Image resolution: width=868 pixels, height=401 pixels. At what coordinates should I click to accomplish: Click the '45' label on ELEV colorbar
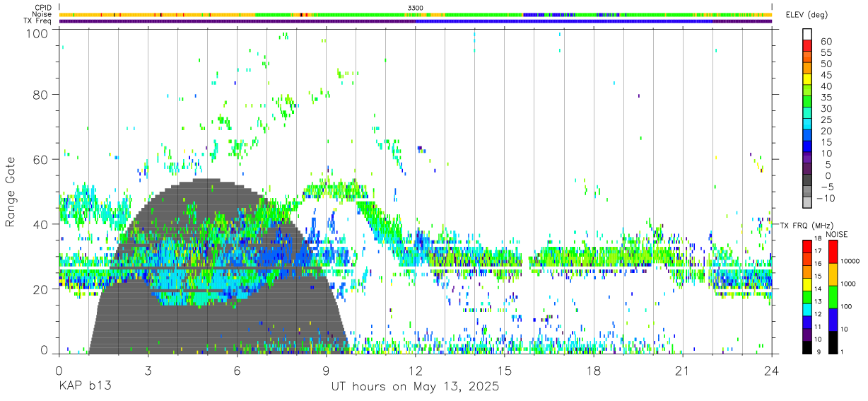point(826,75)
